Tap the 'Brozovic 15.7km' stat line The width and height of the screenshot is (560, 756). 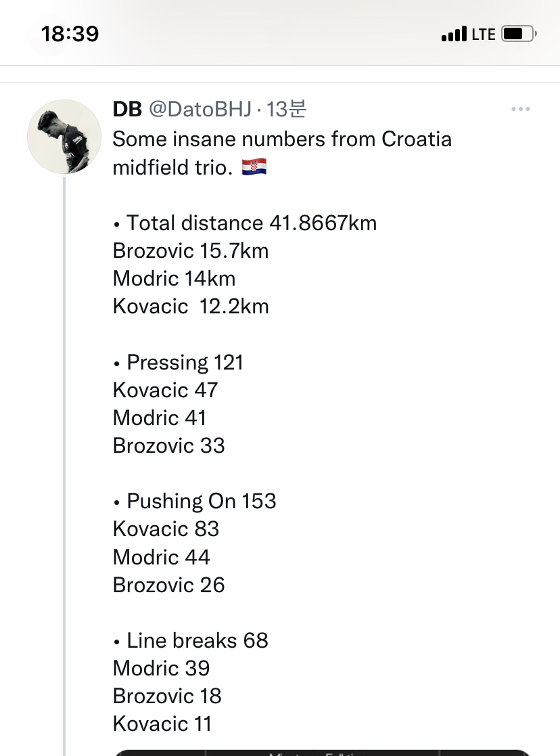[191, 250]
